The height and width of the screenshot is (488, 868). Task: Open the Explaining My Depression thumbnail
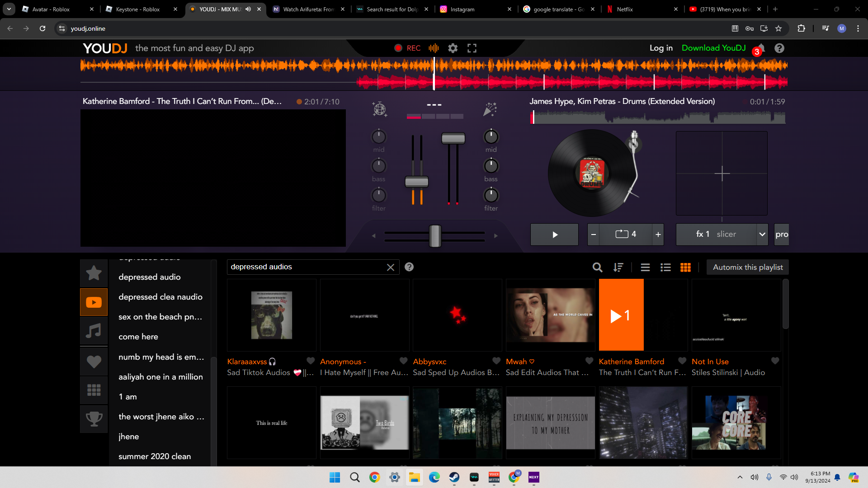coord(550,423)
